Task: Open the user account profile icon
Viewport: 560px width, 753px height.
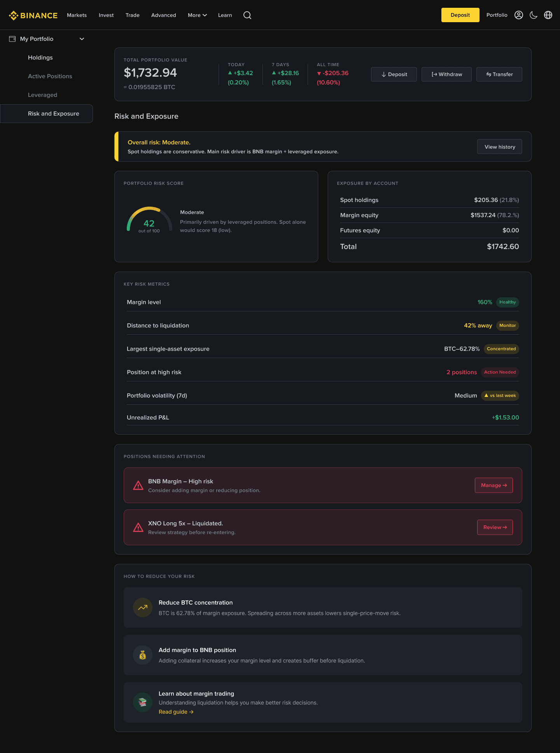Action: (x=519, y=15)
